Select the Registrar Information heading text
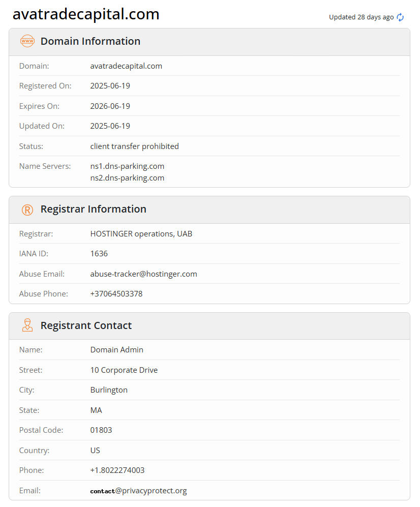The image size is (420, 507). 93,209
